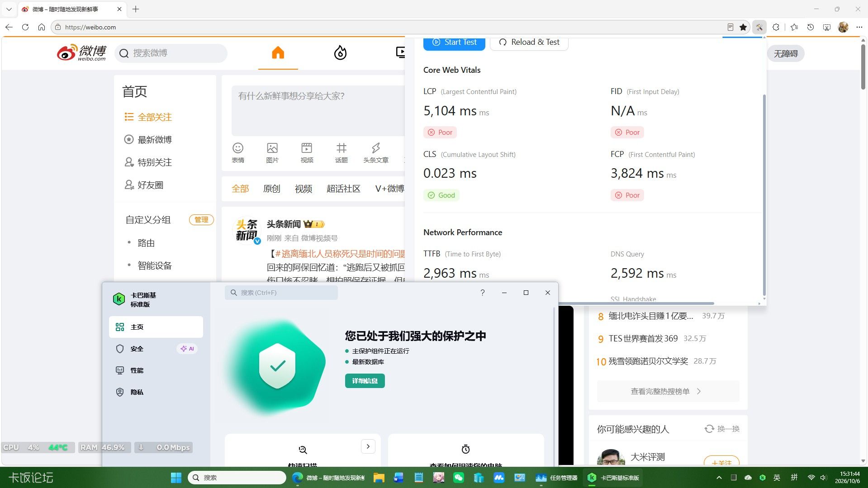The width and height of the screenshot is (868, 488).
Task: Click Kaspersky search field
Action: tap(281, 293)
